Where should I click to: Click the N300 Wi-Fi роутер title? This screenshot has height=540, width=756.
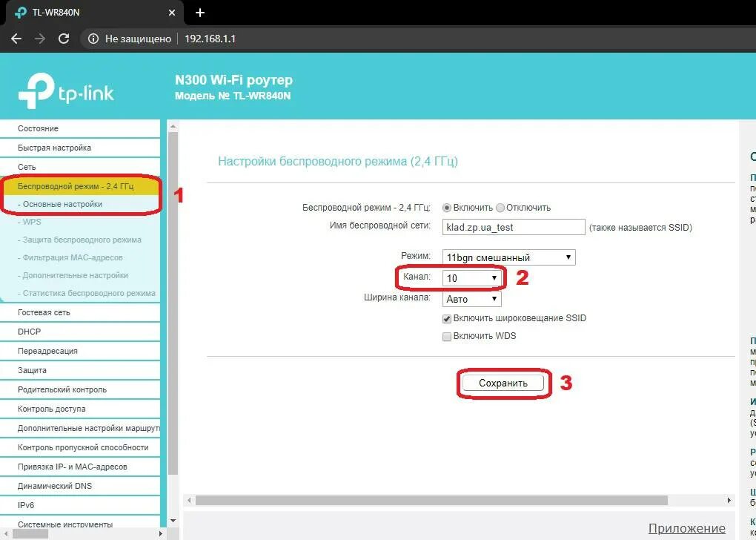(233, 80)
